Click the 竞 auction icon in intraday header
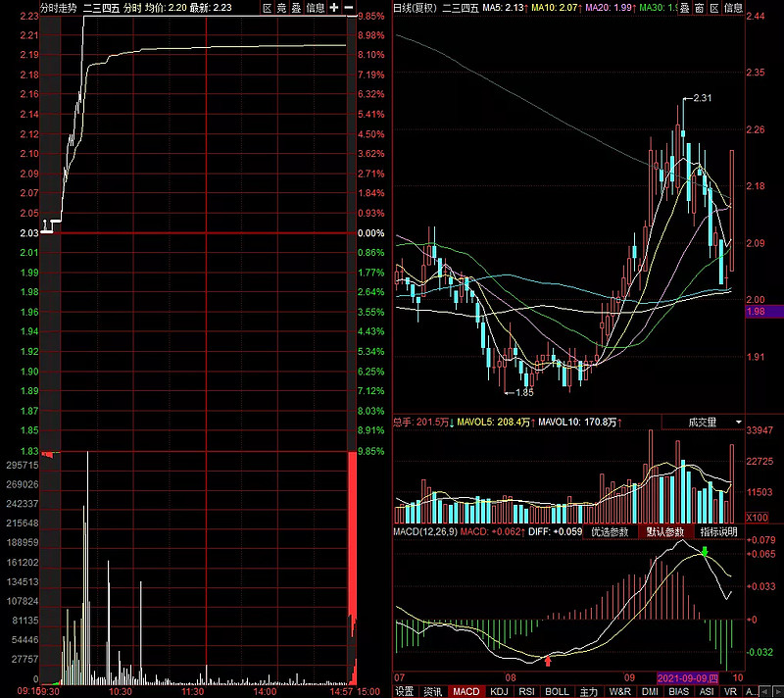The height and width of the screenshot is (698, 784). coord(282,8)
